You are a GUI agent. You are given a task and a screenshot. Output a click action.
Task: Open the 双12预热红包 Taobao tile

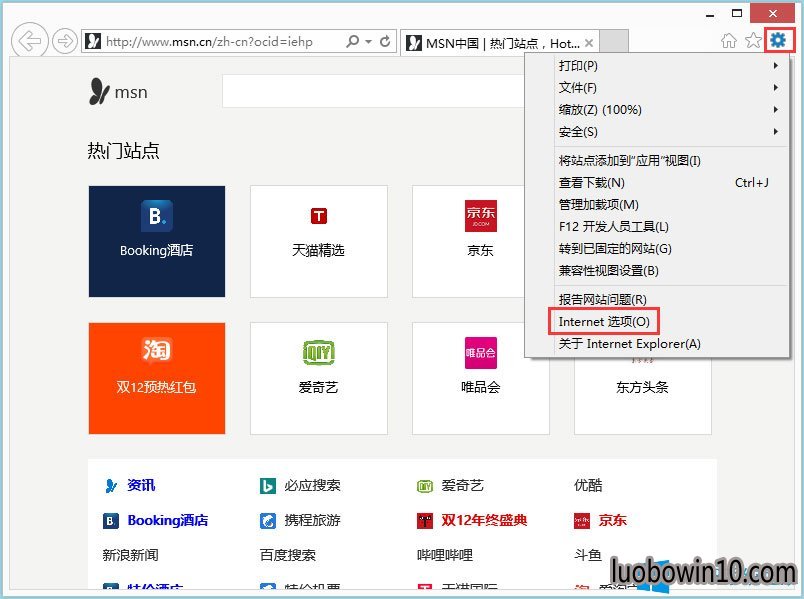pyautogui.click(x=157, y=378)
